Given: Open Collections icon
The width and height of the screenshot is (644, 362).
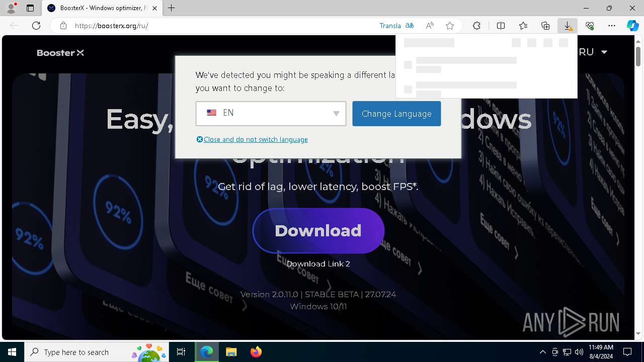Looking at the screenshot, I should [545, 26].
